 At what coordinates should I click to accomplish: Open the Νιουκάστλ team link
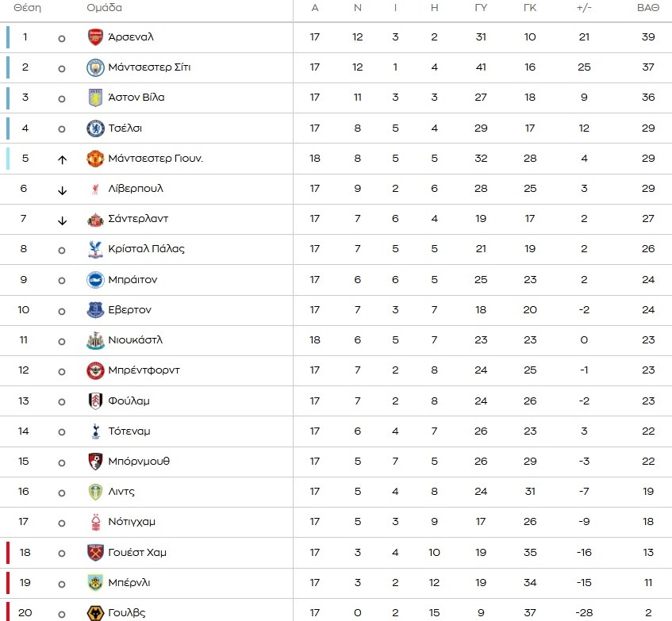(135, 340)
